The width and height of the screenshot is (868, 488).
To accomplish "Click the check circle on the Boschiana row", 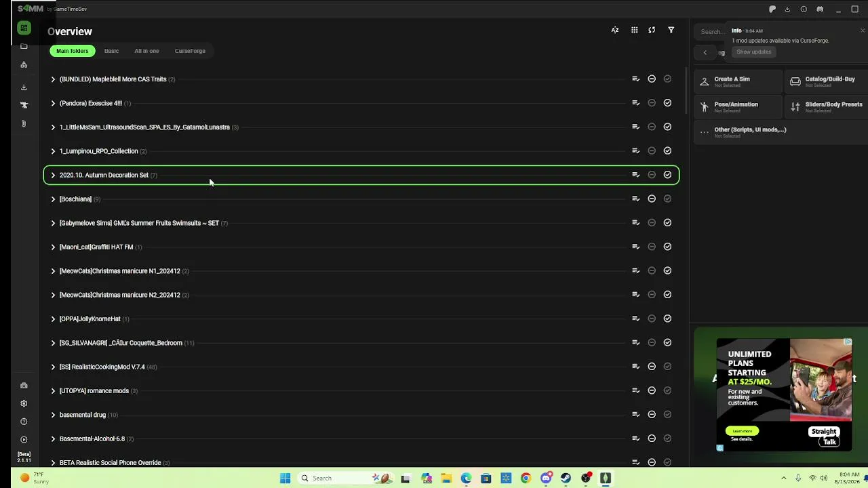I will [x=667, y=199].
